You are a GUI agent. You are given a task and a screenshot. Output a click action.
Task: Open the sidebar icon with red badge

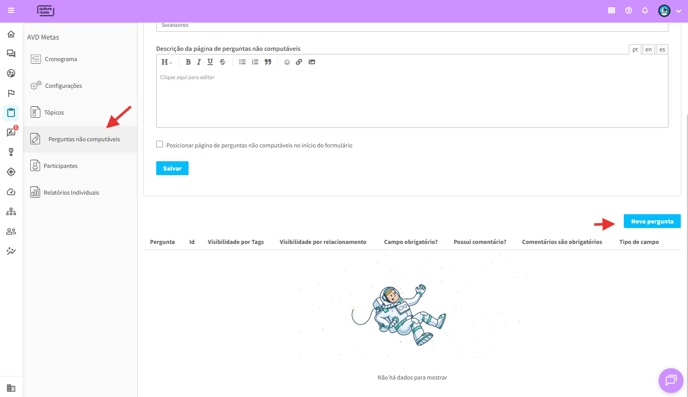click(x=11, y=132)
